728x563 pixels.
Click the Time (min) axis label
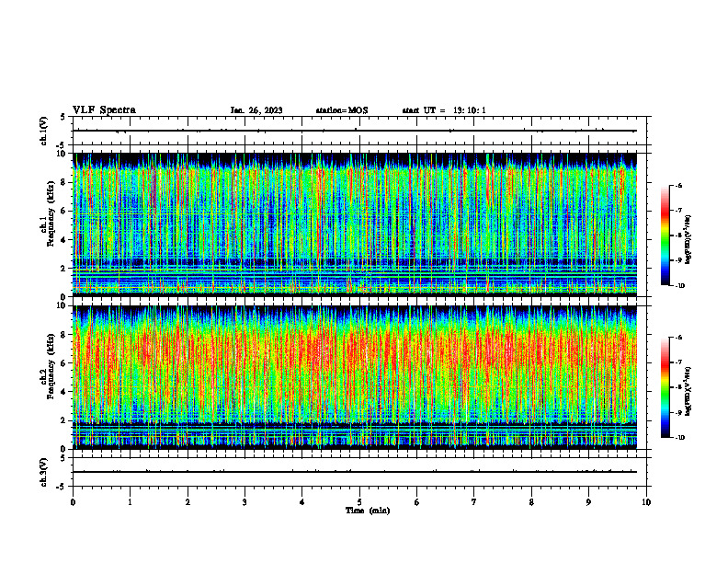(368, 511)
